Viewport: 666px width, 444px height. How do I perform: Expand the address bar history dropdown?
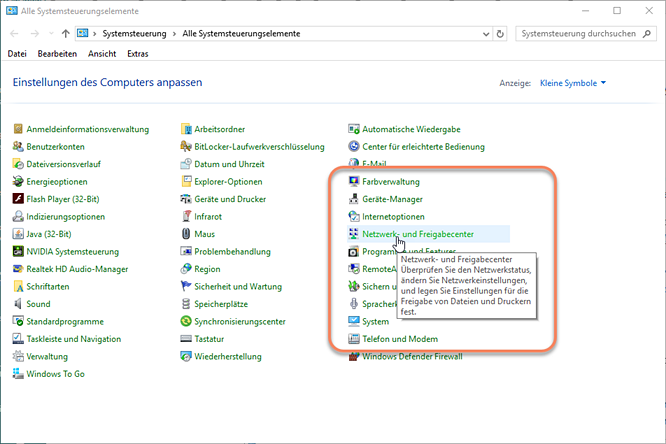(x=486, y=34)
